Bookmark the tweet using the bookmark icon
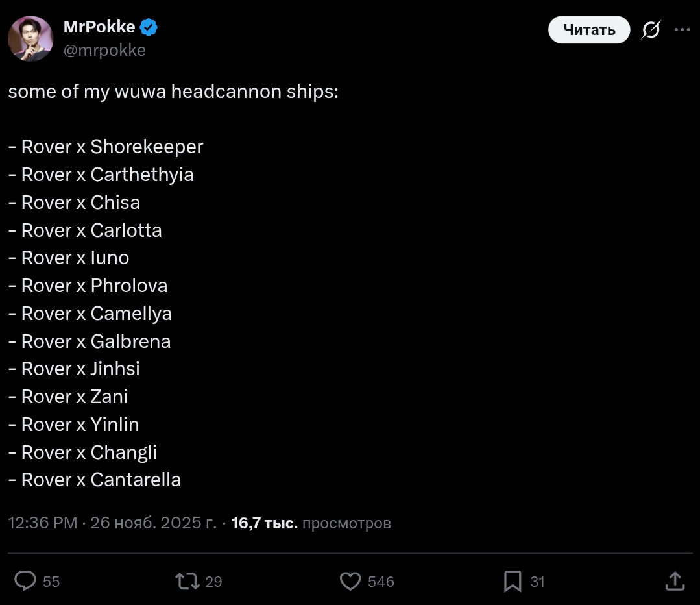700x605 pixels. [513, 581]
